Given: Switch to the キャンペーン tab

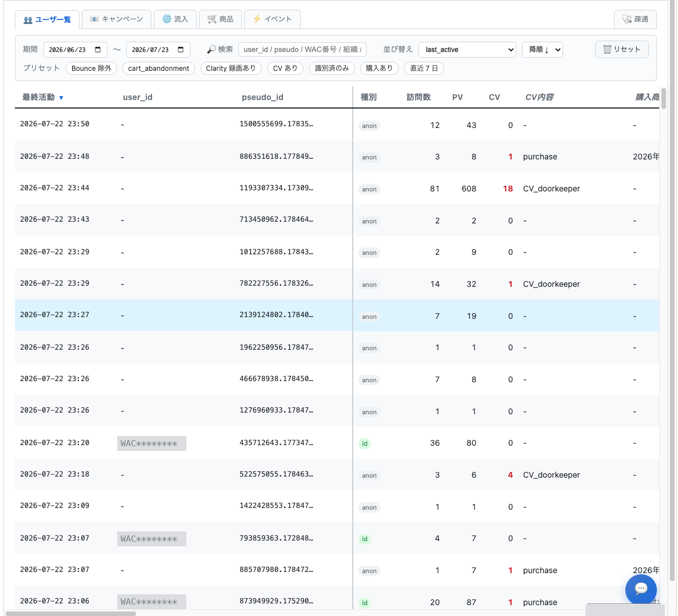Looking at the screenshot, I should (116, 19).
